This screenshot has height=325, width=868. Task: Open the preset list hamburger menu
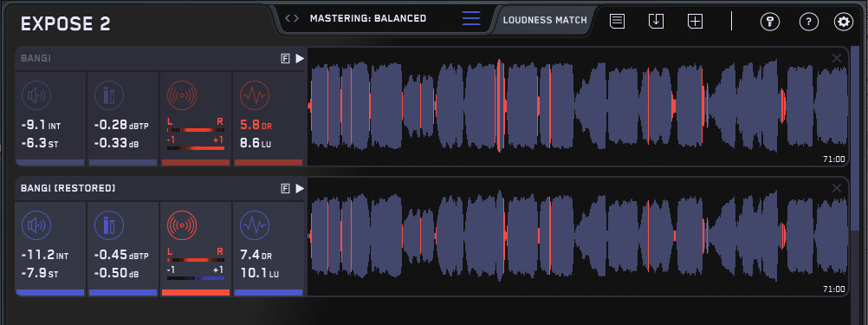point(471,18)
